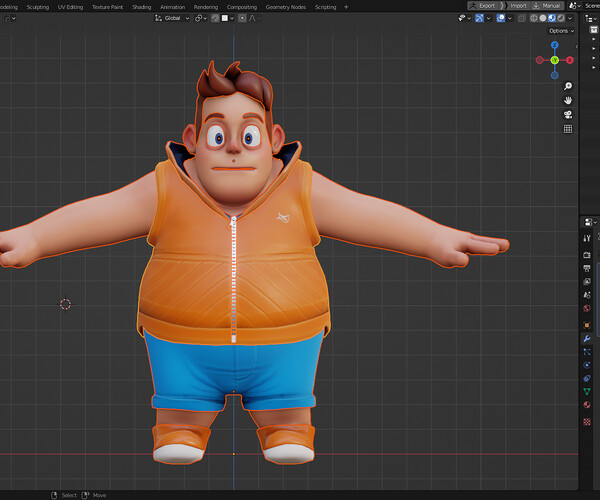This screenshot has height=500, width=600.
Task: Click the red X axis gizmo
Action: click(570, 60)
